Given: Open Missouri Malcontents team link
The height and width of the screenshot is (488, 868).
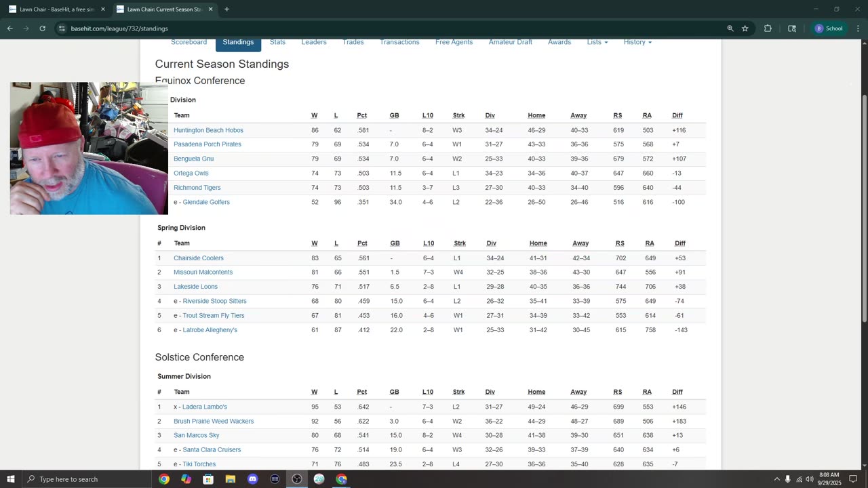Looking at the screenshot, I should (203, 272).
